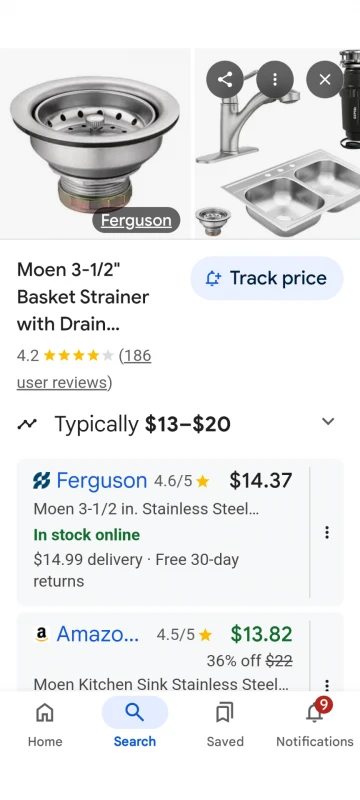The image size is (360, 800).
Task: View the basket strainer product photo
Action: point(95,143)
